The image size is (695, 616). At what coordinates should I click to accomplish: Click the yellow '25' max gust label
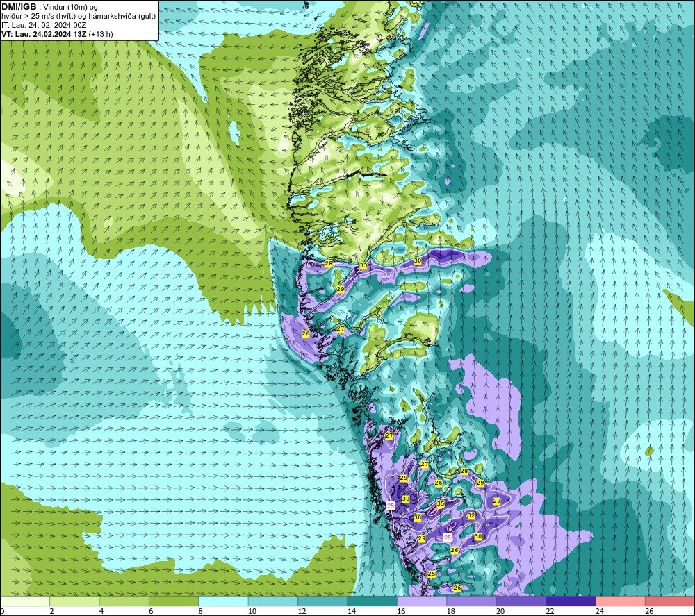[x=432, y=574]
